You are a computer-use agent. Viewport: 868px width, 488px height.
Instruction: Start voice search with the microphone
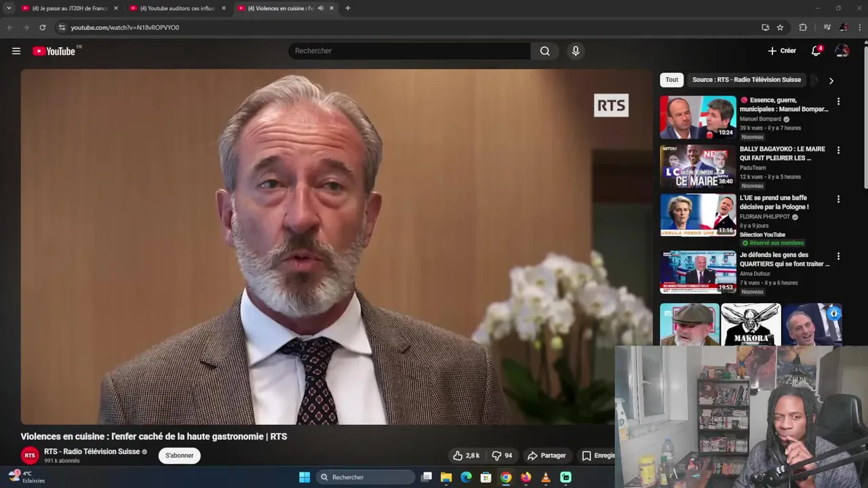576,51
